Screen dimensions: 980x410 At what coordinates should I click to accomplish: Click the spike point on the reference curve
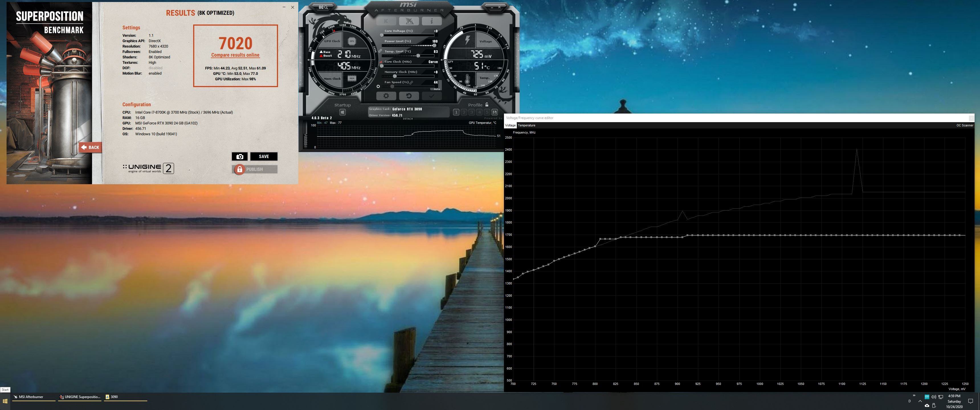(x=856, y=149)
